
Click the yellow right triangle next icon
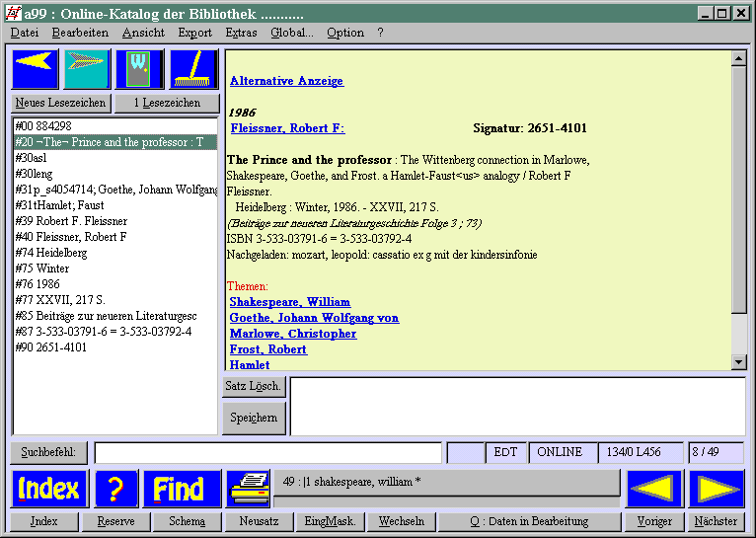click(x=717, y=489)
